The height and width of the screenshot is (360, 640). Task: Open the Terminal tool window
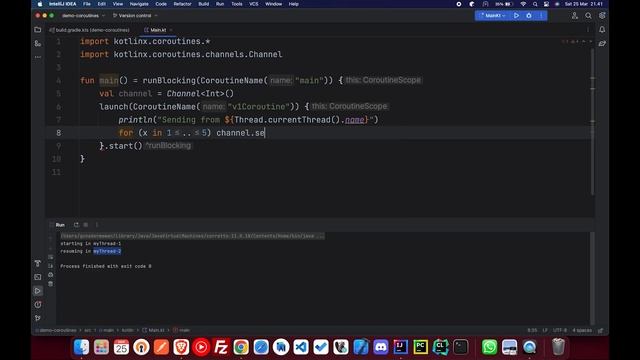coord(38,277)
